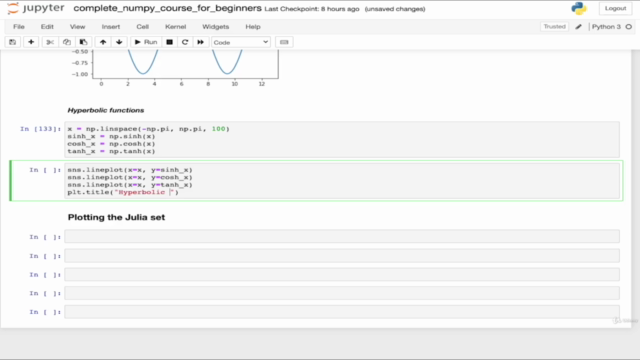Select the Plotting the Julia set heading
Screen dimensions: 640x360
(x=116, y=217)
